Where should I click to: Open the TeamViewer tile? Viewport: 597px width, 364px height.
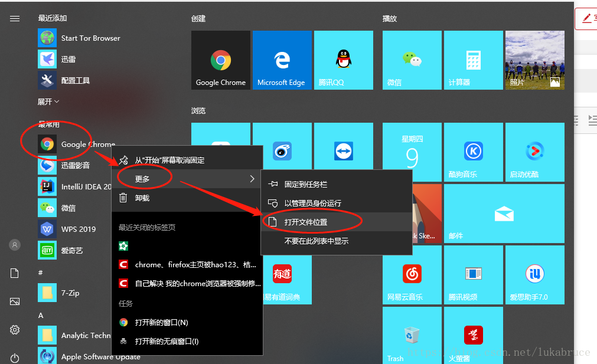click(344, 146)
